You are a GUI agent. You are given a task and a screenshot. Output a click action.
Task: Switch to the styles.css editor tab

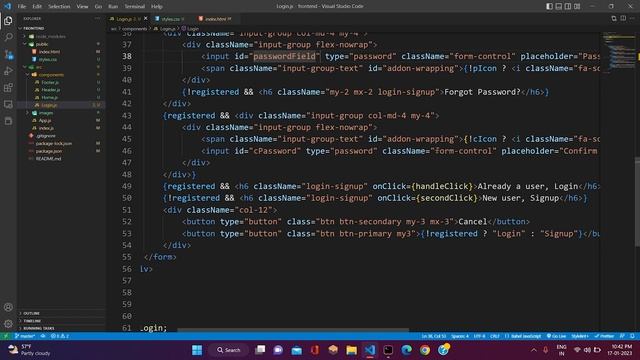tap(170, 19)
